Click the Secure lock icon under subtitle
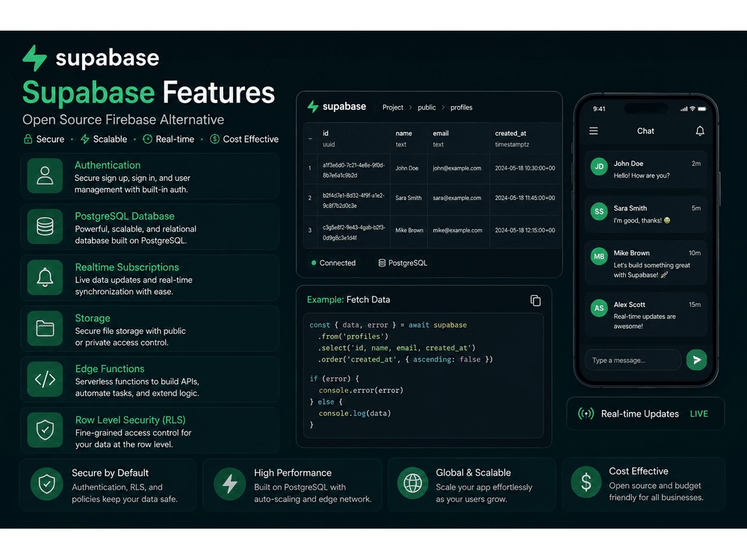 coord(28,139)
